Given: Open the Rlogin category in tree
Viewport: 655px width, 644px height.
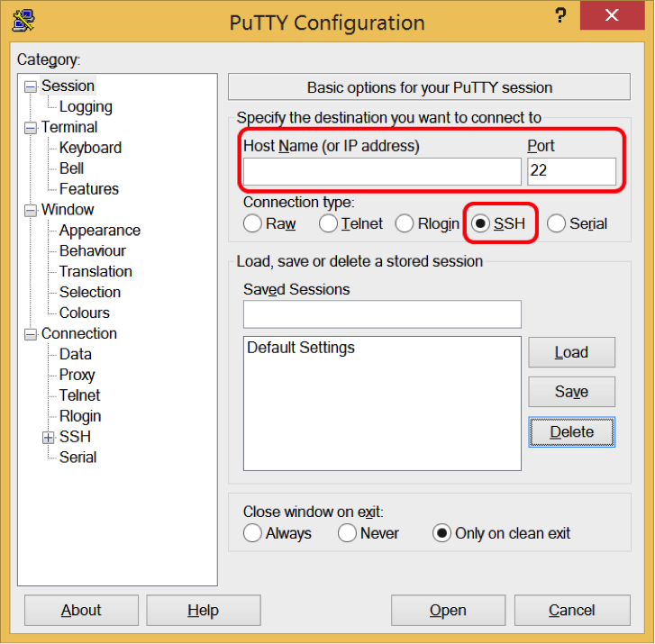Looking at the screenshot, I should [80, 416].
